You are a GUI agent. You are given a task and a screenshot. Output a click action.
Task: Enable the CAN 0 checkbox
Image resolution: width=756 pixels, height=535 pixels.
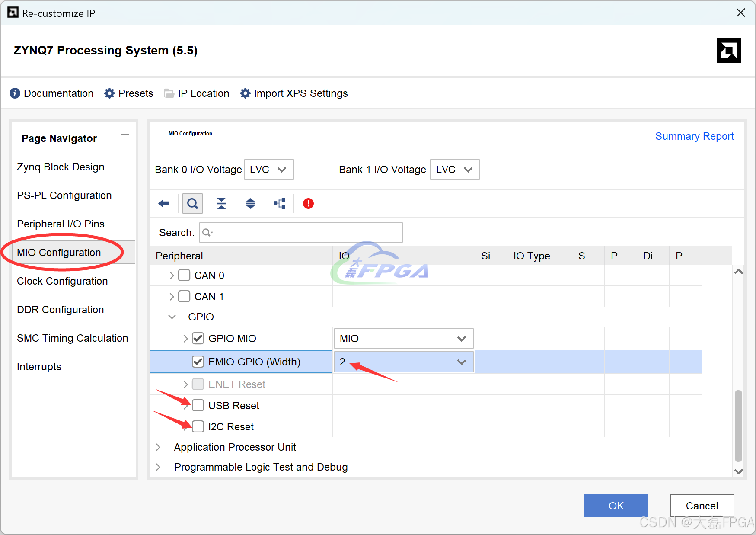pyautogui.click(x=184, y=275)
